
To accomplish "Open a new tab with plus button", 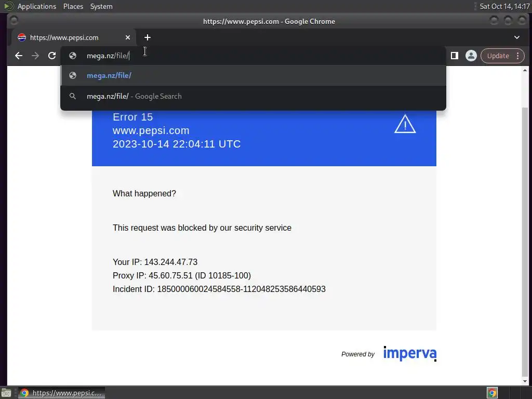I will coord(147,37).
